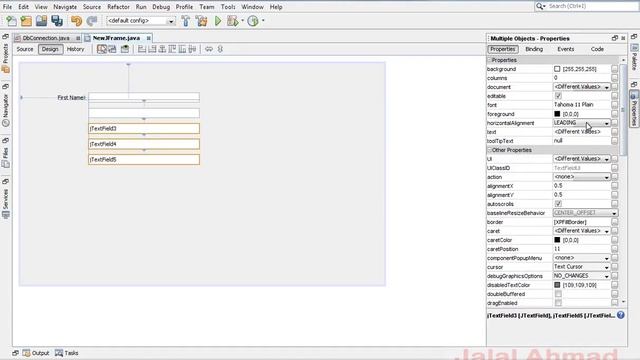Switch to History view
640x360 pixels.
pyautogui.click(x=75, y=49)
